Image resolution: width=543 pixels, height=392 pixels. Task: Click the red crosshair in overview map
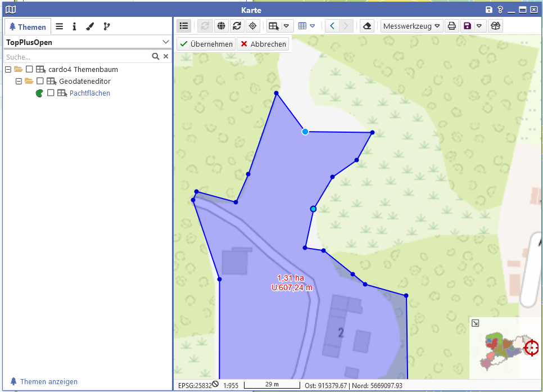(x=532, y=348)
